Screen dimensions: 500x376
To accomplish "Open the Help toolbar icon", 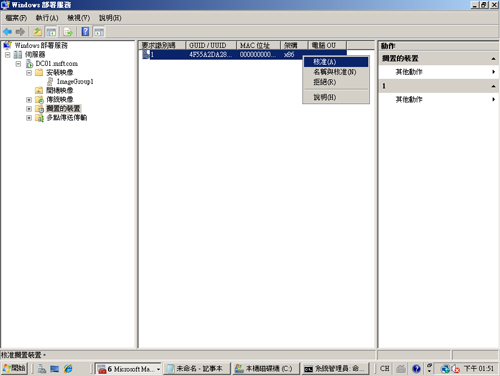I will [85, 32].
